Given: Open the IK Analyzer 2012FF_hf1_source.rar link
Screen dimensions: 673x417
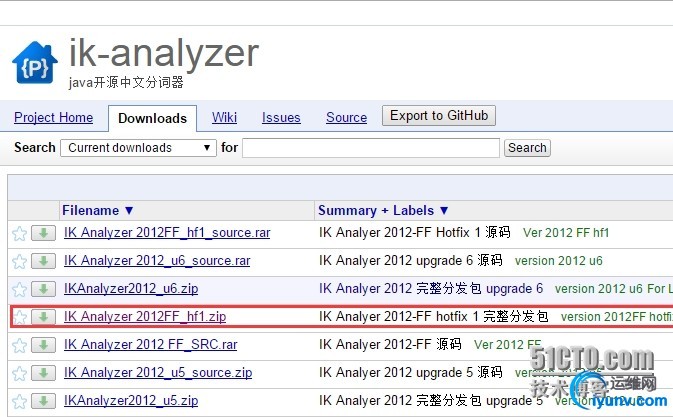Looking at the screenshot, I should click(167, 233).
